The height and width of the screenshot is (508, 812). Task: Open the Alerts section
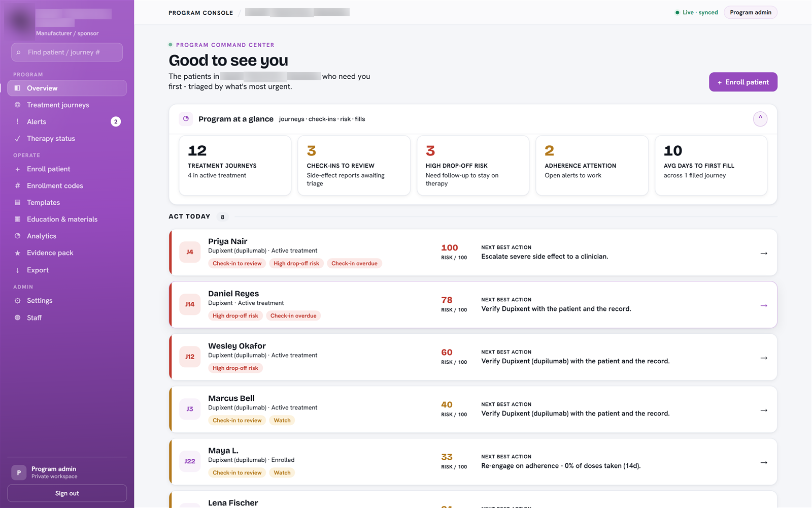[67, 121]
